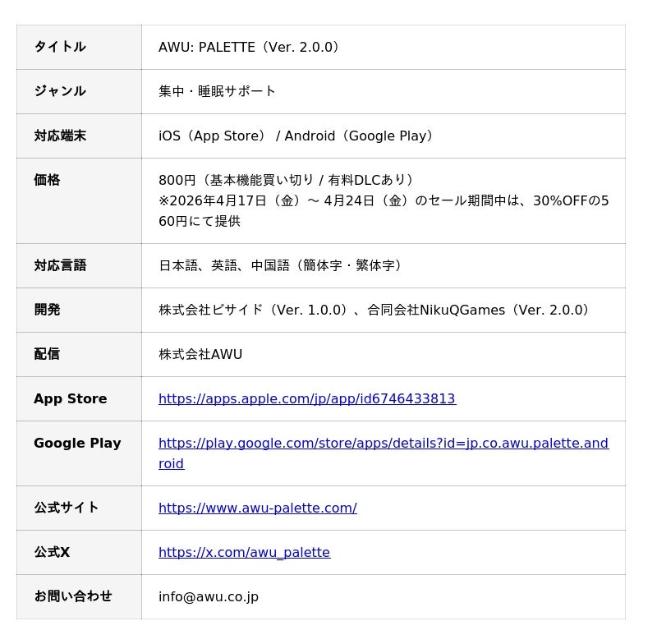The width and height of the screenshot is (657, 644).
Task: Select the genre value 集中・睡眠サポート
Action: click(217, 91)
